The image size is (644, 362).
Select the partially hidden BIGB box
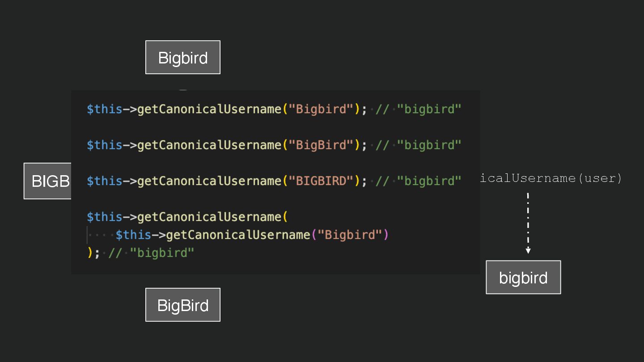click(48, 181)
